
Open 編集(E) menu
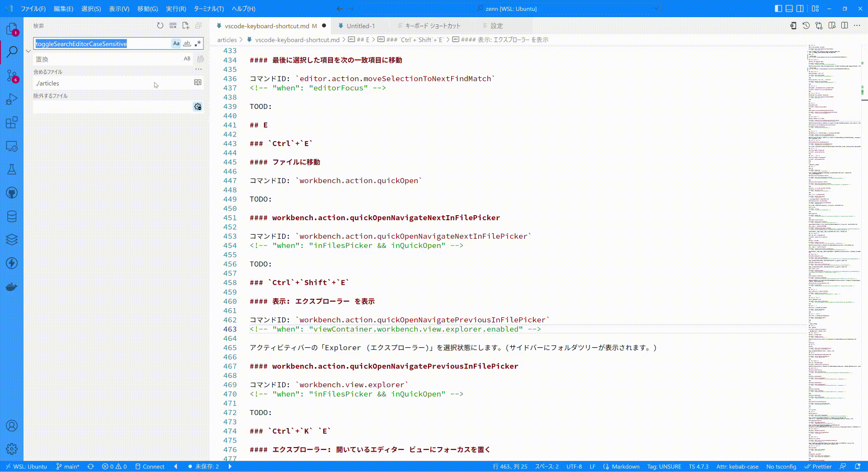pos(63,9)
